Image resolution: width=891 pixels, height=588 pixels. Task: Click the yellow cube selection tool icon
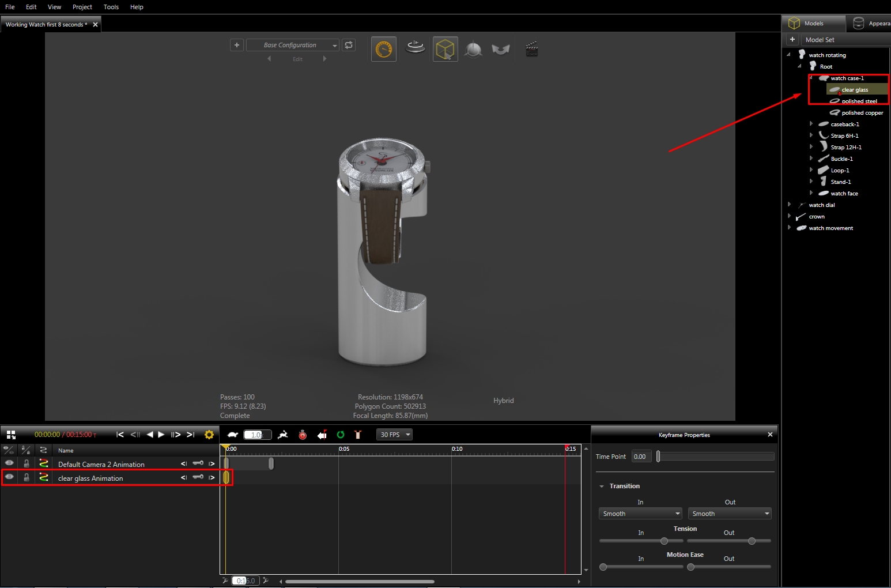click(x=445, y=49)
